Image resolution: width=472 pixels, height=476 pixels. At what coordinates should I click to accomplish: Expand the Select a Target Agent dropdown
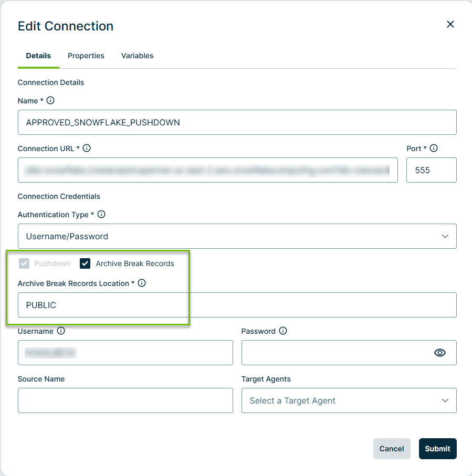349,400
